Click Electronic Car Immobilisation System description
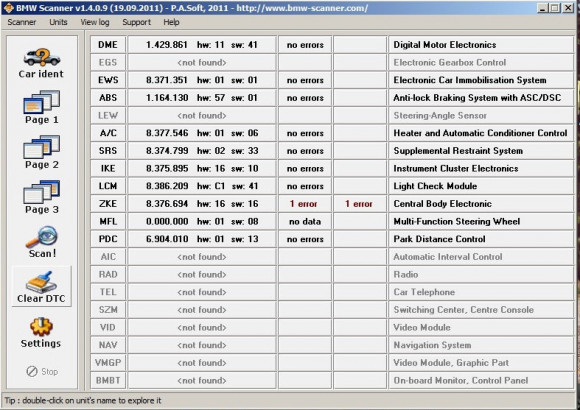 point(470,80)
